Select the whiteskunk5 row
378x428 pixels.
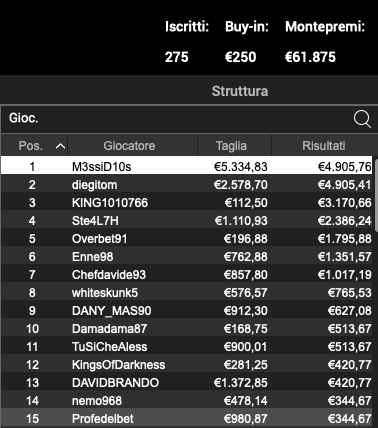click(186, 292)
